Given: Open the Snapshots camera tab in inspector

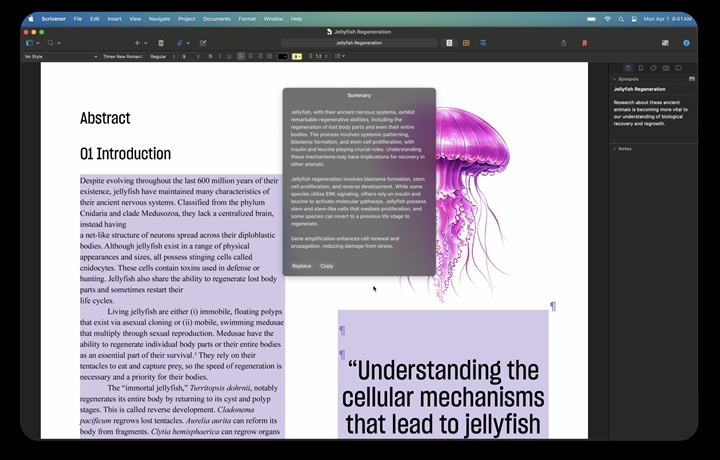Looking at the screenshot, I should pos(666,68).
